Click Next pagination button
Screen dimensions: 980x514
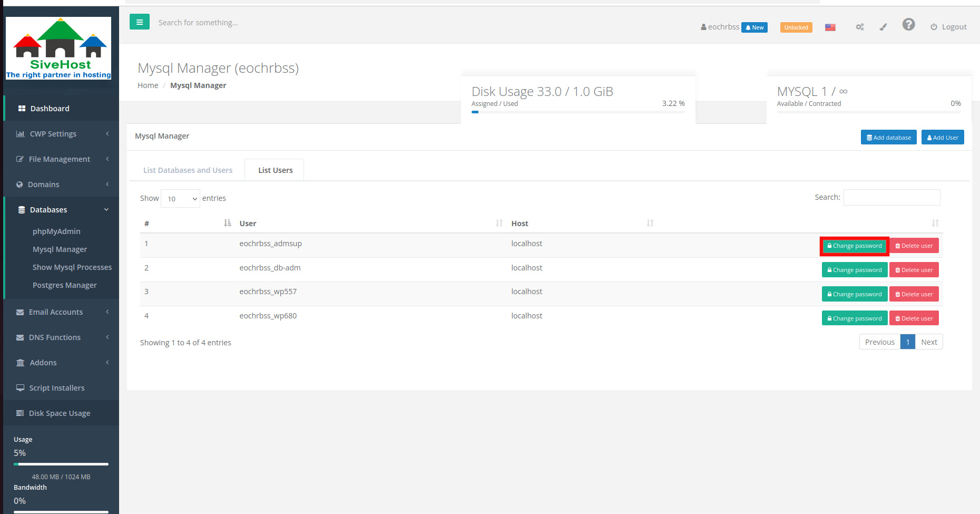929,342
